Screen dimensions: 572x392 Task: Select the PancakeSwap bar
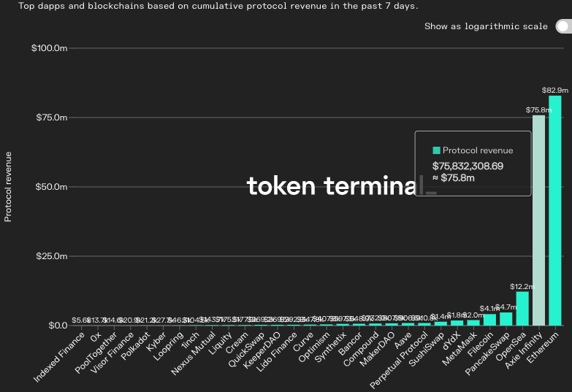(506, 319)
